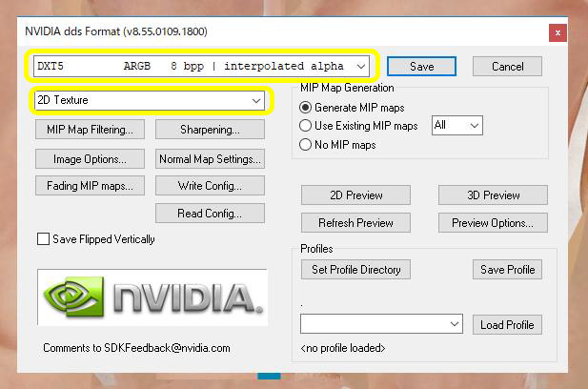Open the 2D Texture type dropdown
Screen dimensions: 588x389
coord(150,100)
